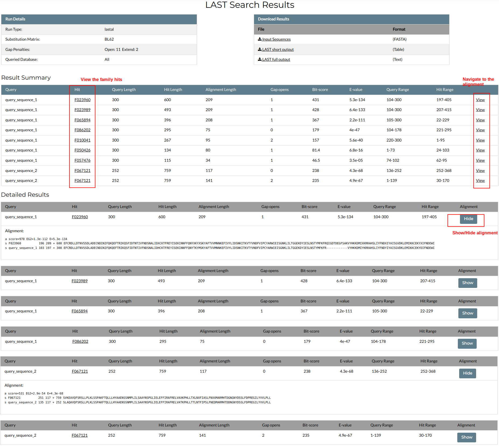Open family F050426 hit link

(82, 150)
